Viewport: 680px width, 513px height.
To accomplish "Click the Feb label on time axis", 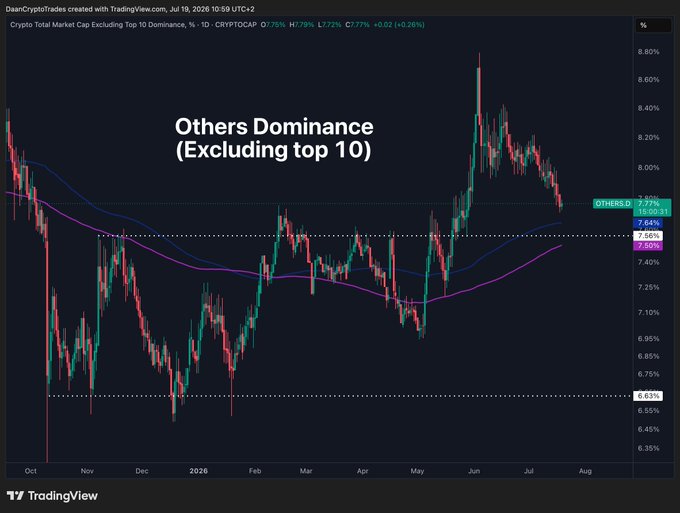I will (x=255, y=471).
